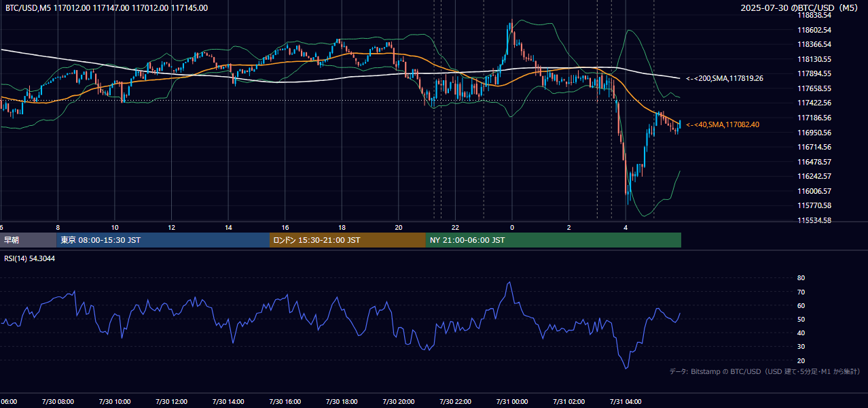Screen dimensions: 868x408
Task: Click price axis label 115770.58
Action: (814, 205)
